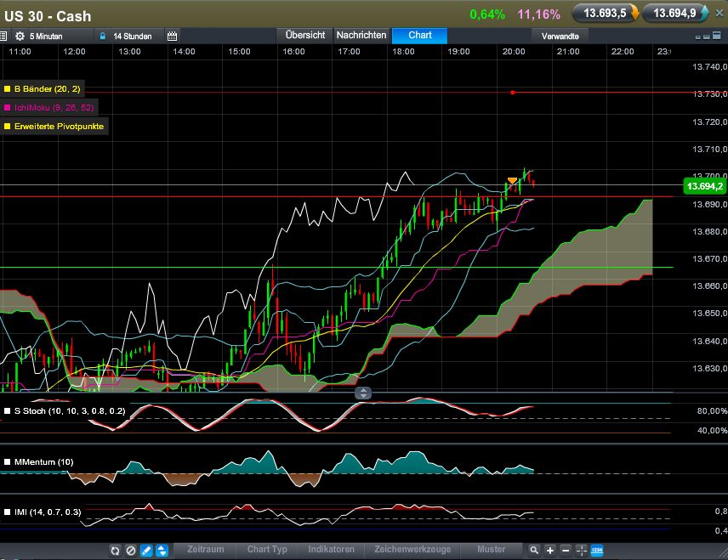Click the yellow B Bänder color swatch

[8, 88]
